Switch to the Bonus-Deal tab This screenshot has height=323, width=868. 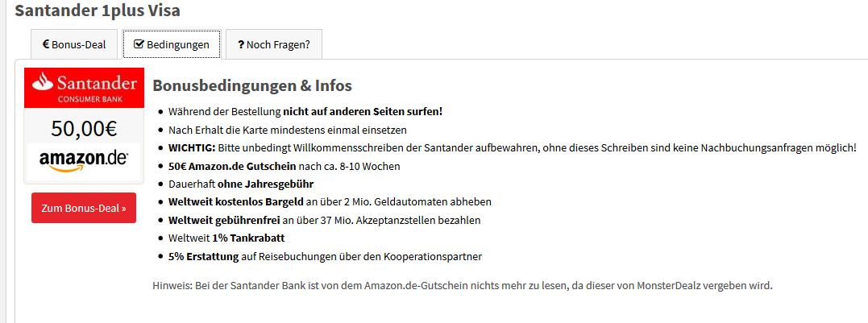pos(74,44)
